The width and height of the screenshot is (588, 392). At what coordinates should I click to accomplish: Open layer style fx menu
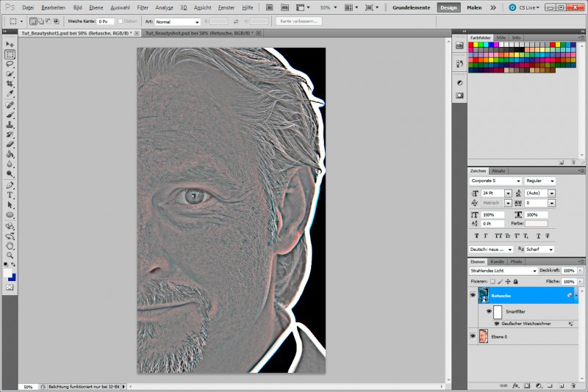click(516, 385)
